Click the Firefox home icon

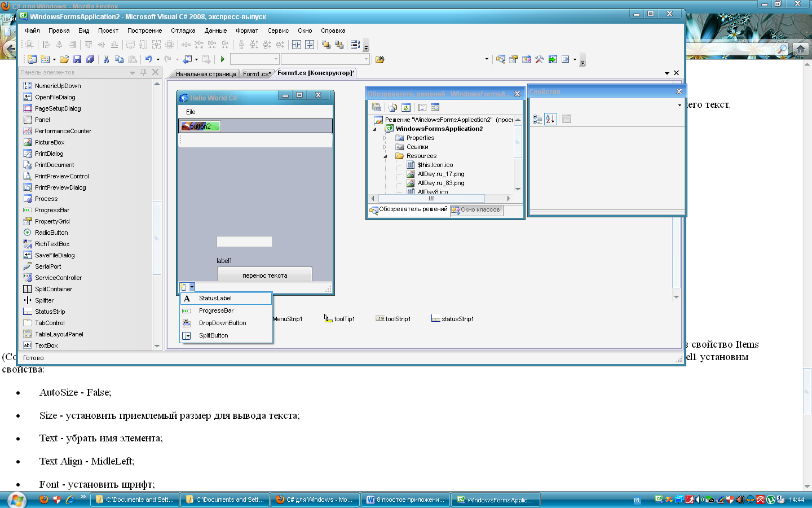coord(800,49)
